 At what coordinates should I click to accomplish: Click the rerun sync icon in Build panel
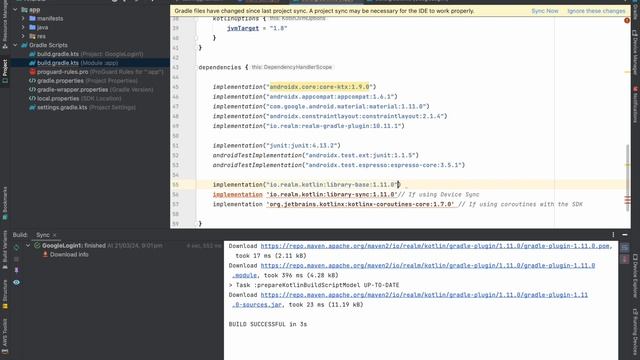(16, 247)
